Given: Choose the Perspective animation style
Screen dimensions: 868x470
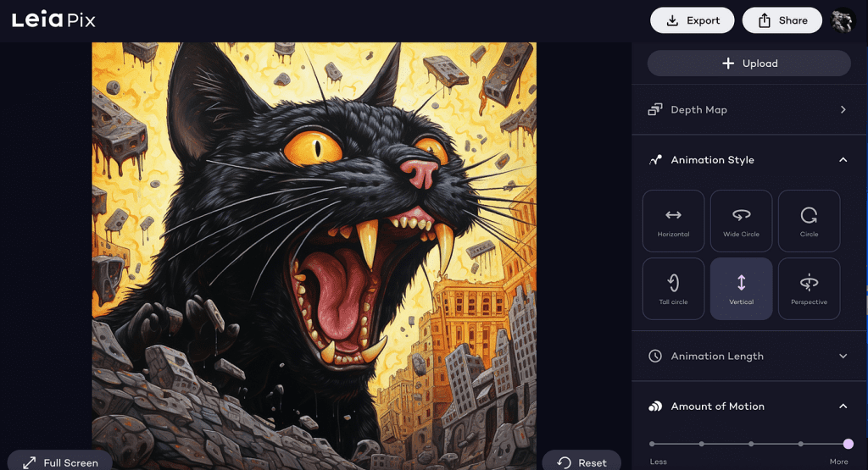Looking at the screenshot, I should pos(809,289).
